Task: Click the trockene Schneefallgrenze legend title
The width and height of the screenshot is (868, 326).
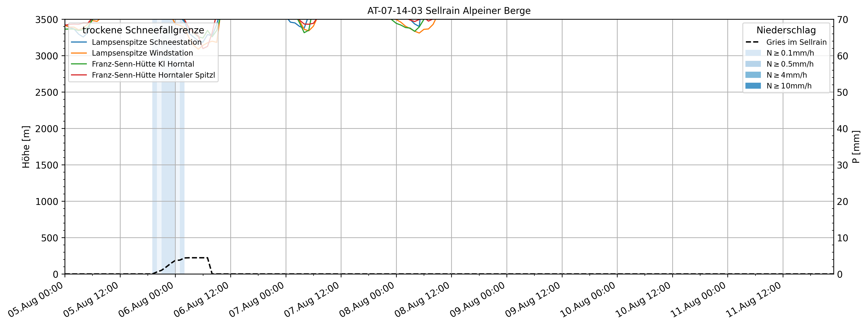Action: coord(143,30)
